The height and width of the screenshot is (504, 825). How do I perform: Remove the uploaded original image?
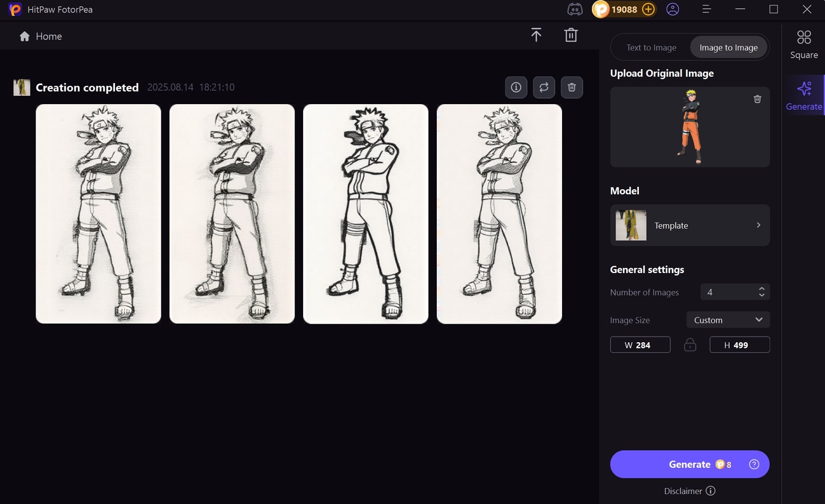(x=757, y=99)
